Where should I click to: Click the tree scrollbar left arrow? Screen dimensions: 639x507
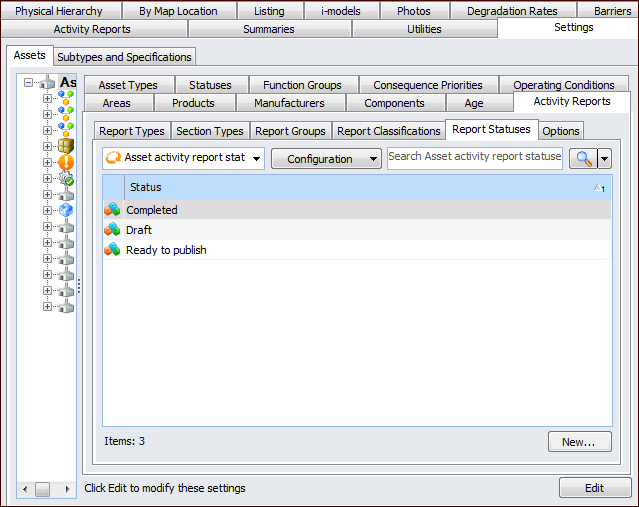pos(25,489)
